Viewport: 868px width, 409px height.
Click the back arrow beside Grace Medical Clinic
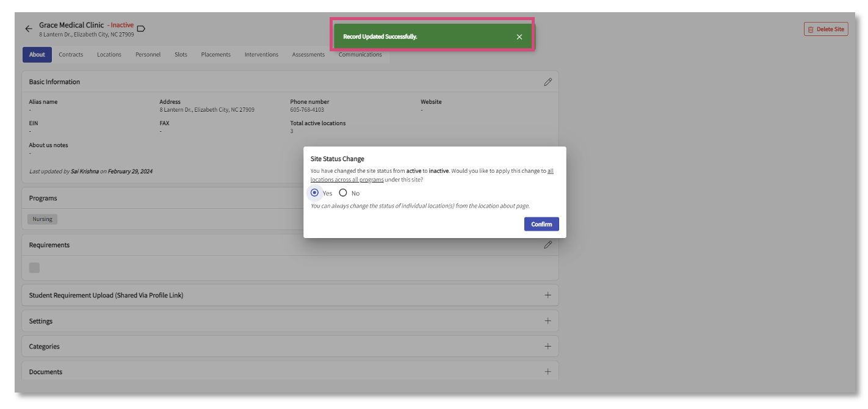coord(28,29)
